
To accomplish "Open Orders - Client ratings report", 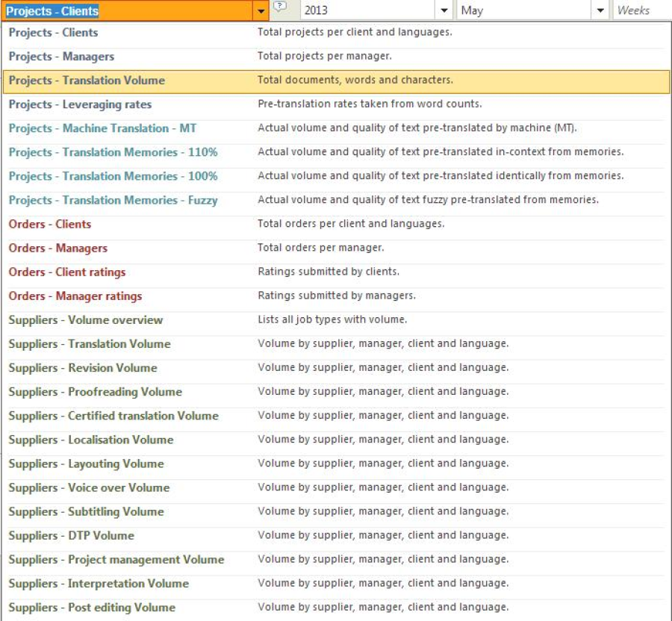I will pos(67,272).
